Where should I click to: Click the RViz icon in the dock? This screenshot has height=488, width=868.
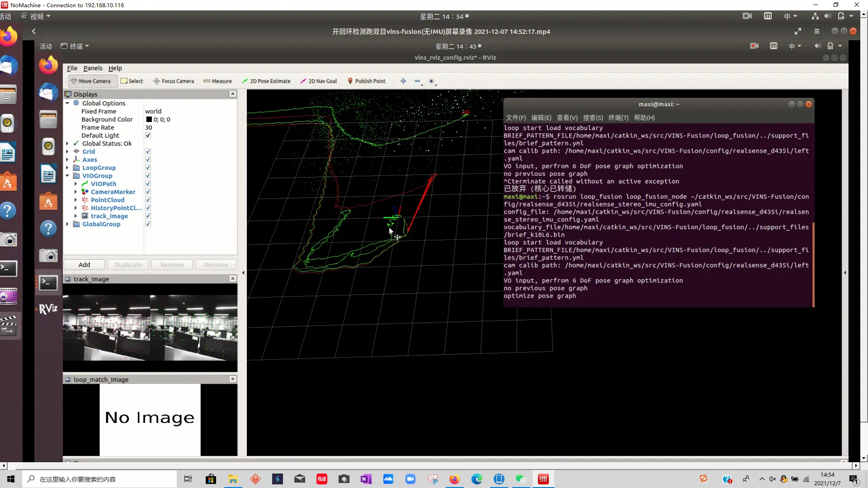coord(48,309)
